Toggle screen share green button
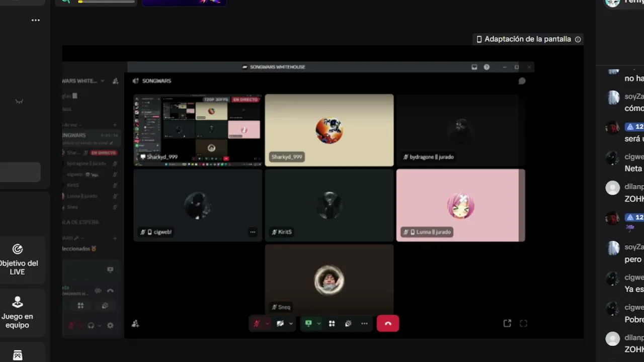This screenshot has width=644, height=362. [308, 324]
